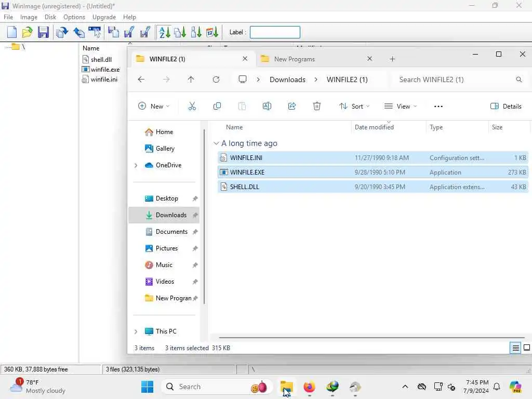
Task: Open Windows Start menu on taskbar
Action: tap(147, 387)
